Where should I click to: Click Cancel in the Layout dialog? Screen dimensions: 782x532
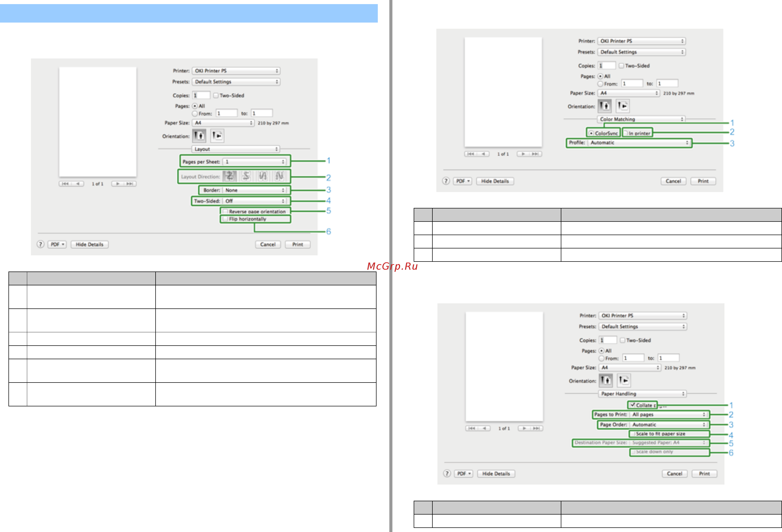[268, 244]
